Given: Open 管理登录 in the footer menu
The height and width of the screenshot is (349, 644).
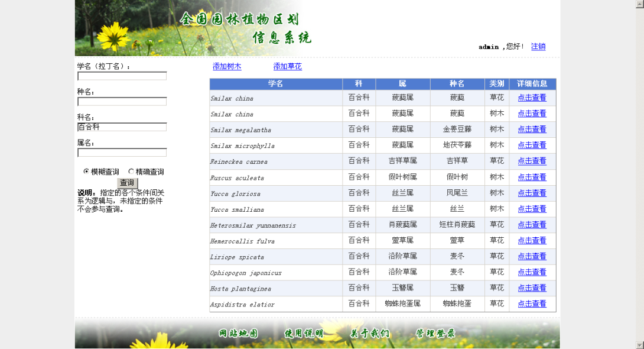Looking at the screenshot, I should (x=435, y=334).
